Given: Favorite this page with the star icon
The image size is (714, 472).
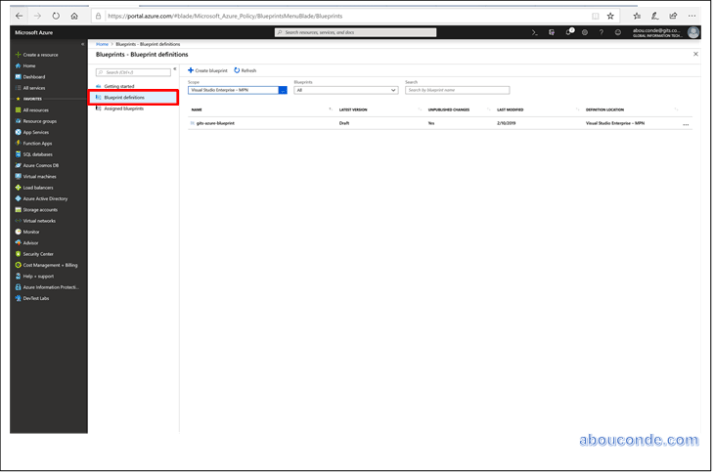Looking at the screenshot, I should 610,16.
